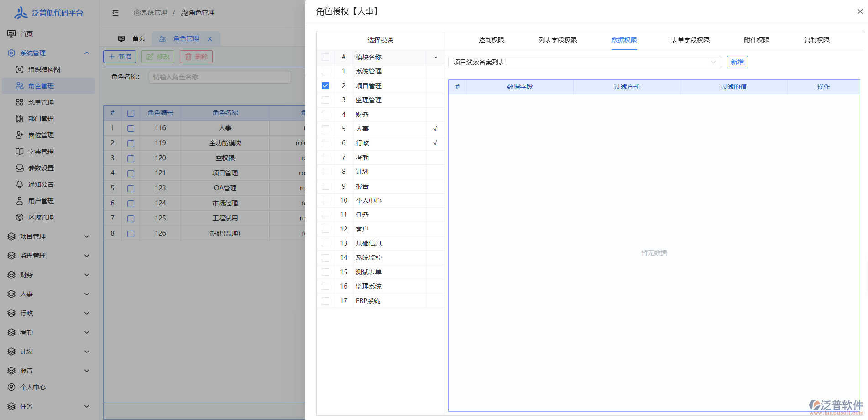868x420 pixels.
Task: Click the dictionary management book icon
Action: point(20,152)
